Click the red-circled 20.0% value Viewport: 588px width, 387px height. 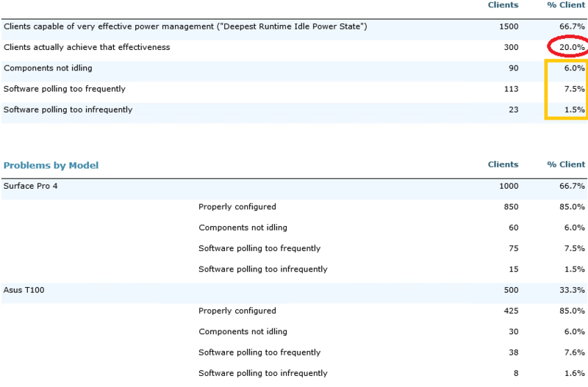tap(571, 48)
